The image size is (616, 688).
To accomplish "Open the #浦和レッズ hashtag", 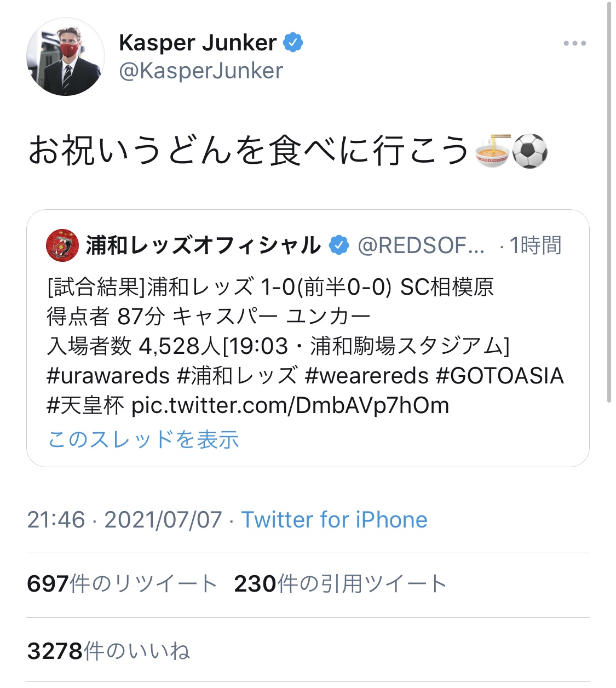I will click(237, 376).
